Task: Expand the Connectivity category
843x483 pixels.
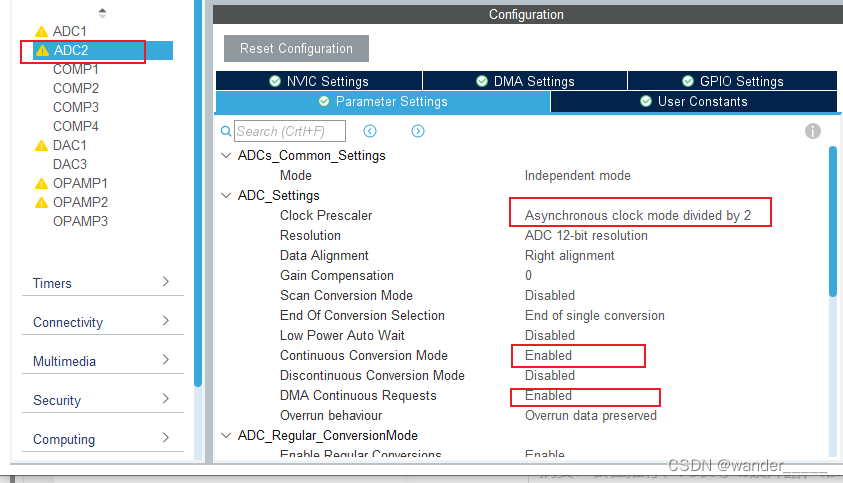Action: [102, 322]
